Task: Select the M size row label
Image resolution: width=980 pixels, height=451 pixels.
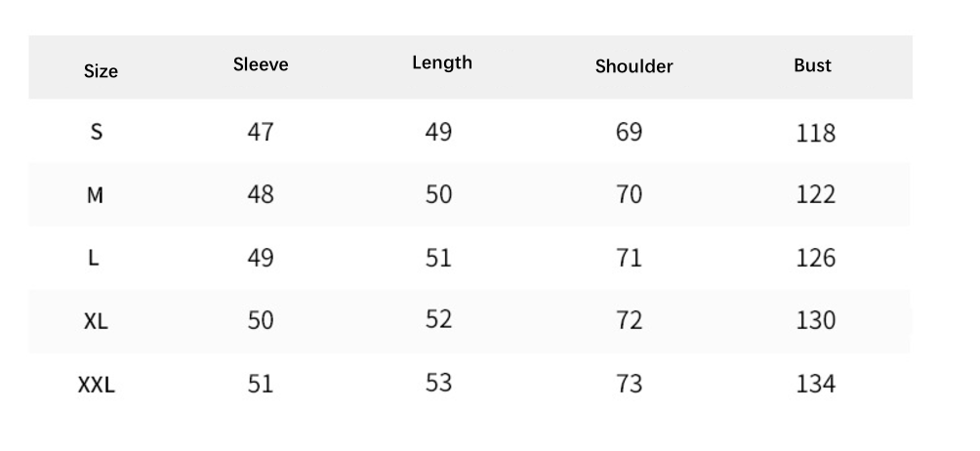Action: coord(95,195)
